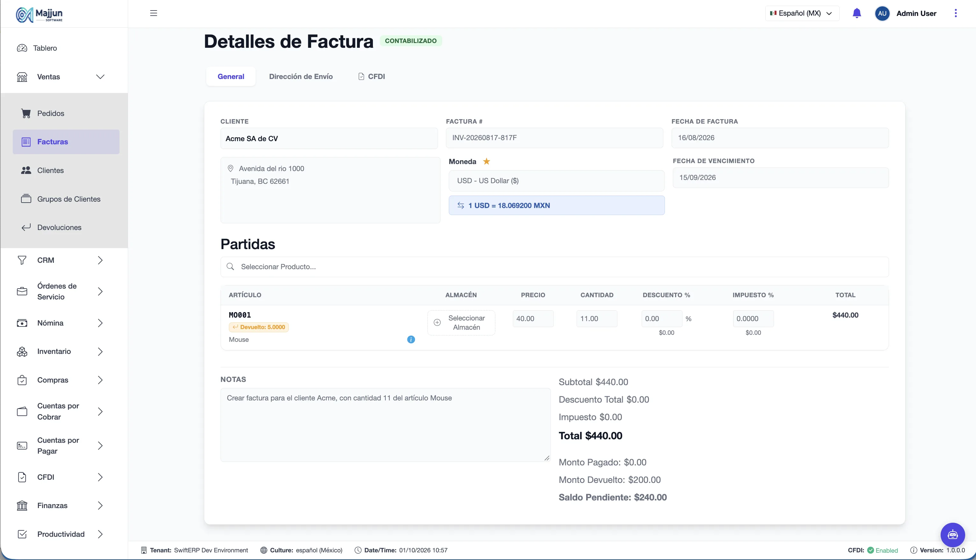The width and height of the screenshot is (976, 560).
Task: Click the Seleccionar Producto search field
Action: tap(555, 267)
